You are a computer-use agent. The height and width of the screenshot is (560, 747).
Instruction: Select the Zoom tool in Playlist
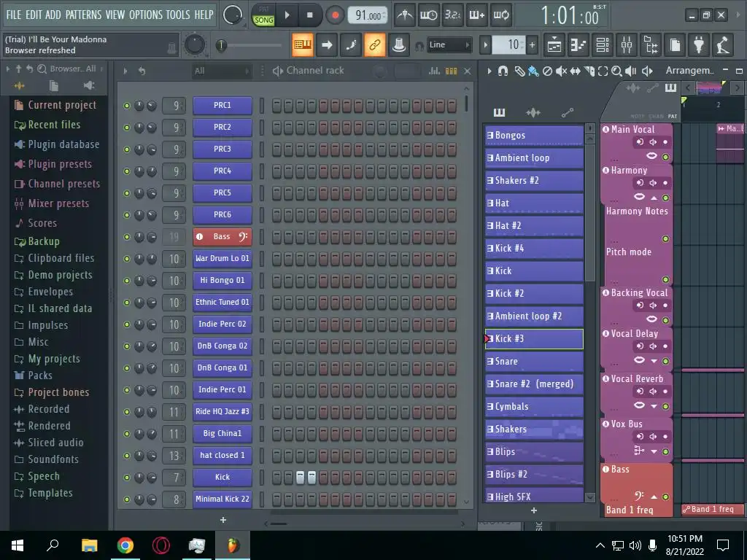tap(616, 71)
